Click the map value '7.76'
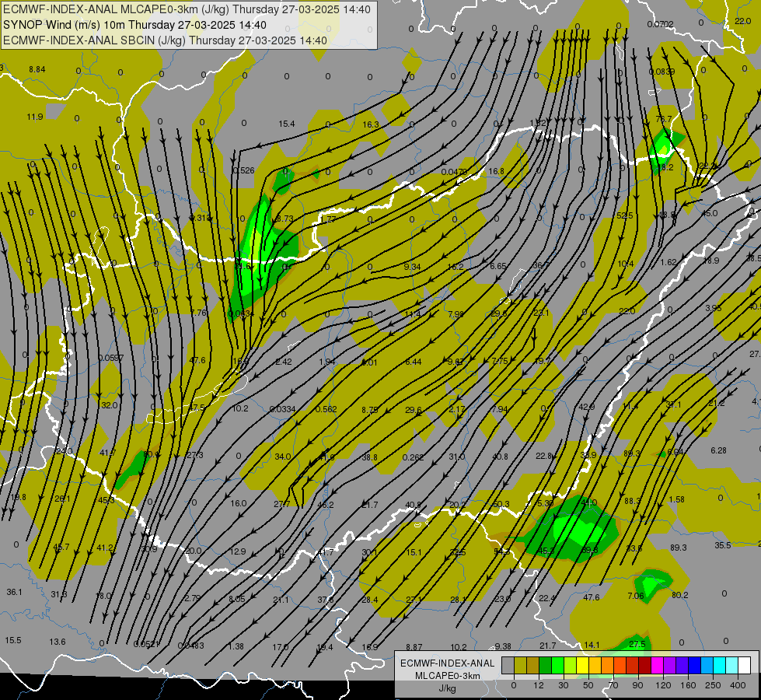The height and width of the screenshot is (700, 761). (x=198, y=313)
